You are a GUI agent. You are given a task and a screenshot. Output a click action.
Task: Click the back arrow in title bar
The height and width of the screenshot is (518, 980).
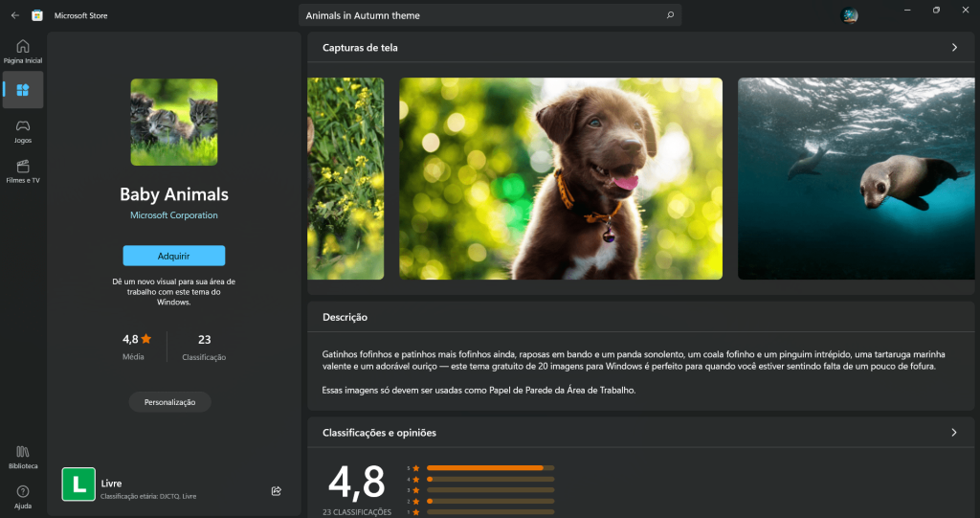(x=15, y=15)
